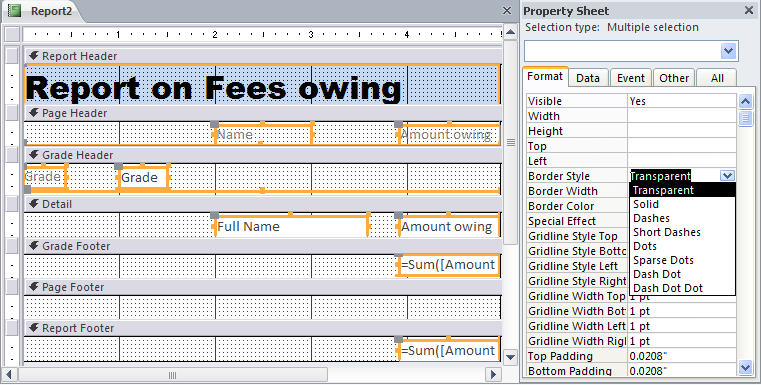Choose Short Dashes border style

(x=682, y=233)
